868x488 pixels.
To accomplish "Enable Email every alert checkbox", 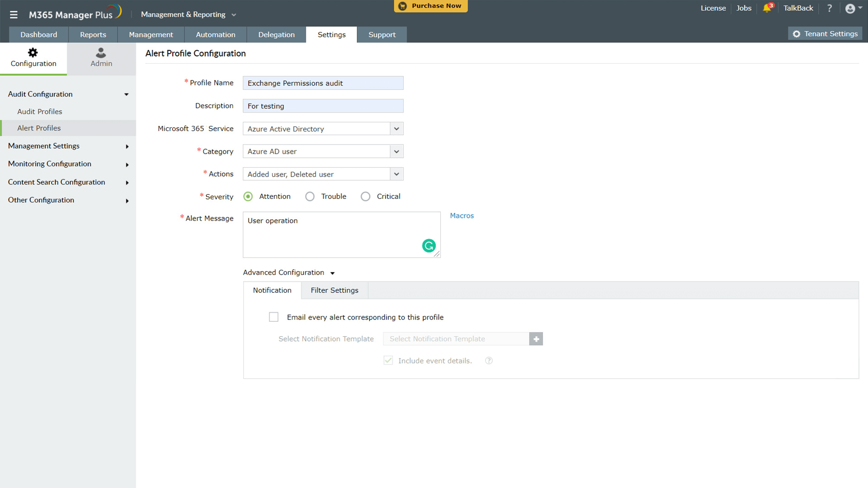I will pos(274,317).
